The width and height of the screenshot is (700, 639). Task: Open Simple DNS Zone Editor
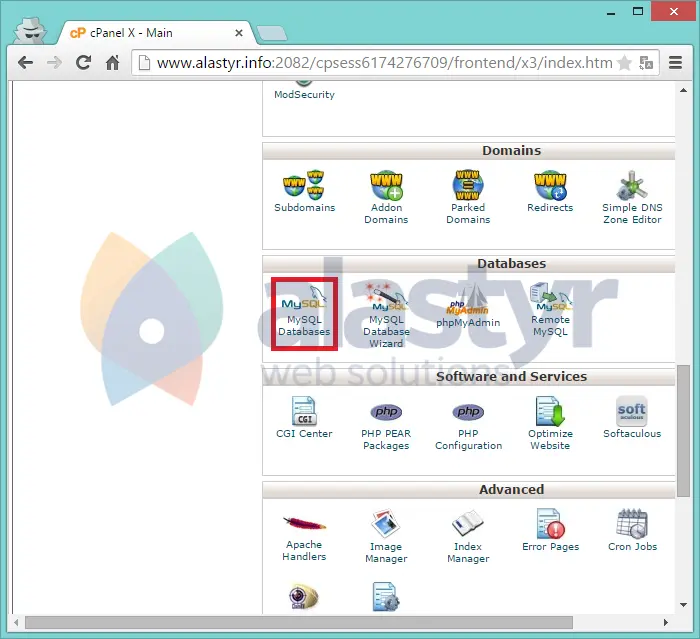coord(632,197)
